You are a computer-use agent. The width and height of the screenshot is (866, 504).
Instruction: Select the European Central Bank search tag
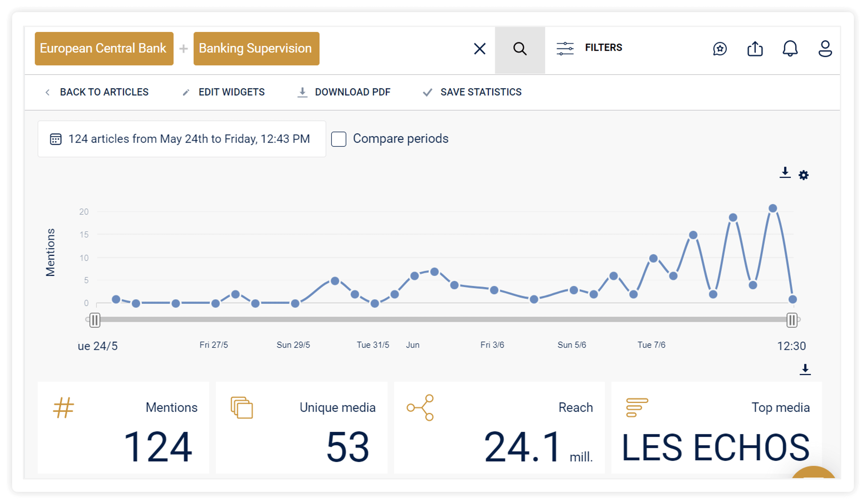pos(104,49)
